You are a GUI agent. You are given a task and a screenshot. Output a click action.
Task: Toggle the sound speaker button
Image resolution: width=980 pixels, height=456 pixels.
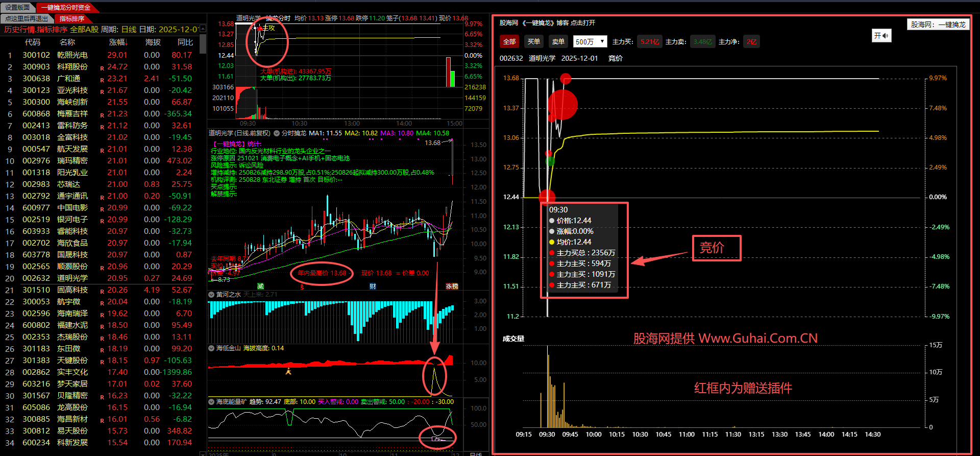(x=881, y=36)
